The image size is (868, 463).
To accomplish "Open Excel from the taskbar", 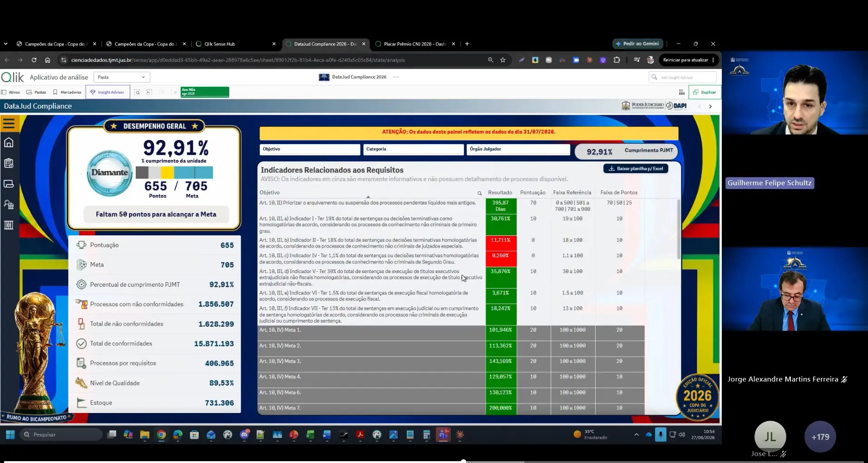I will [x=311, y=435].
